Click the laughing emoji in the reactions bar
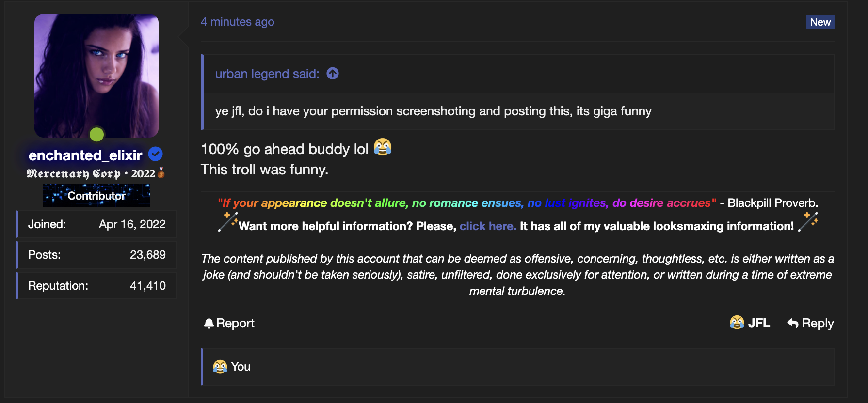868x403 pixels. point(220,367)
